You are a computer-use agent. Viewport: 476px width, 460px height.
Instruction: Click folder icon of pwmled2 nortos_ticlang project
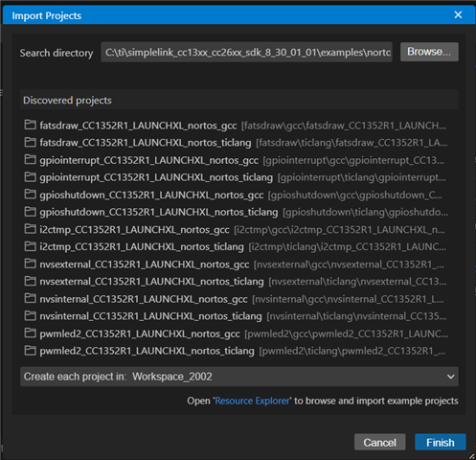click(x=30, y=351)
